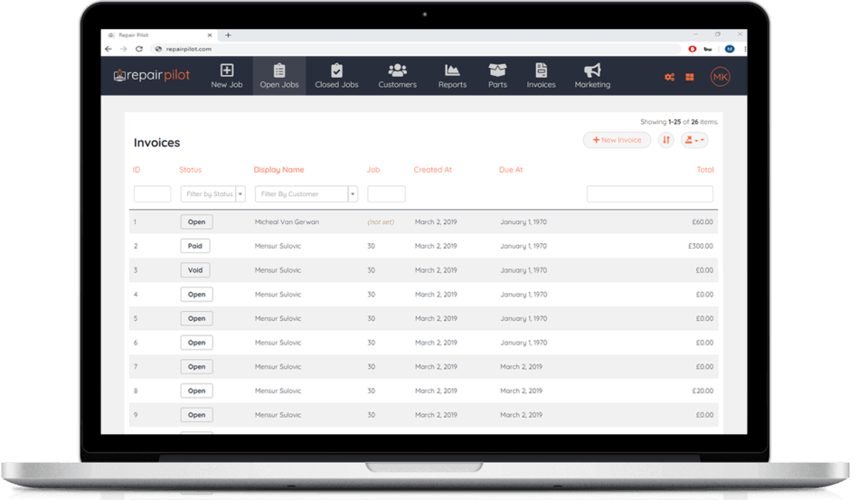This screenshot has width=868, height=500.
Task: Open the Customers section
Action: tap(397, 76)
